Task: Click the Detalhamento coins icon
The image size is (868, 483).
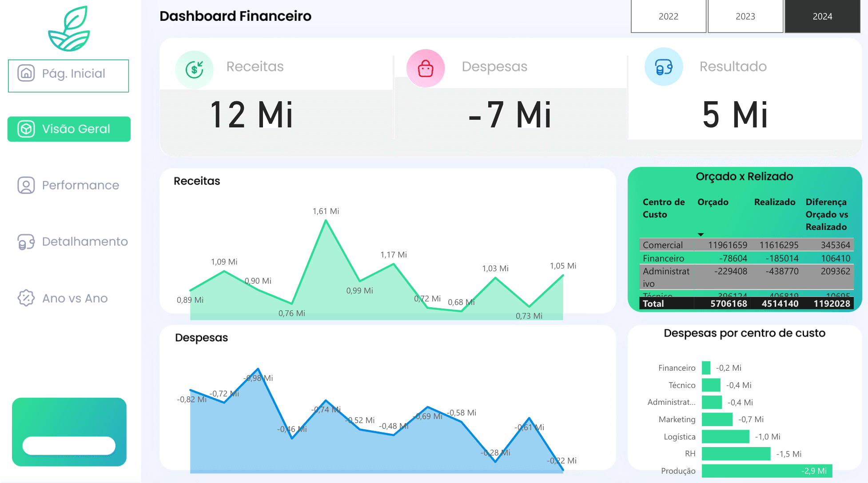Action: click(26, 242)
